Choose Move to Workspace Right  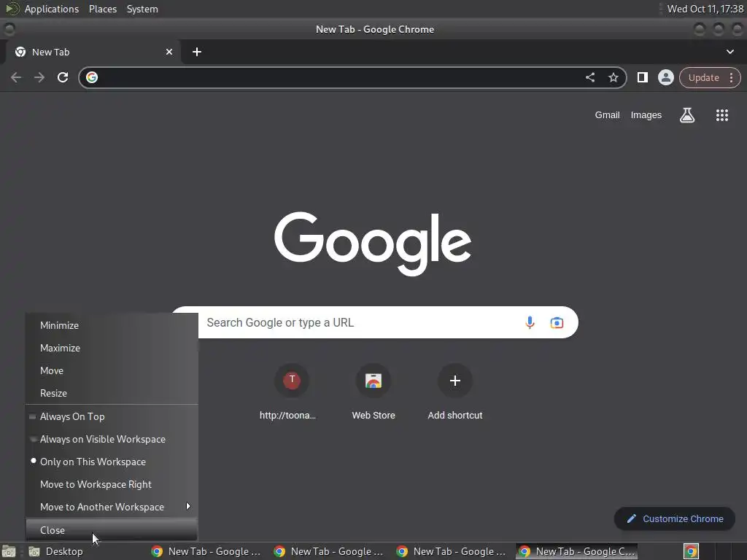point(112,484)
